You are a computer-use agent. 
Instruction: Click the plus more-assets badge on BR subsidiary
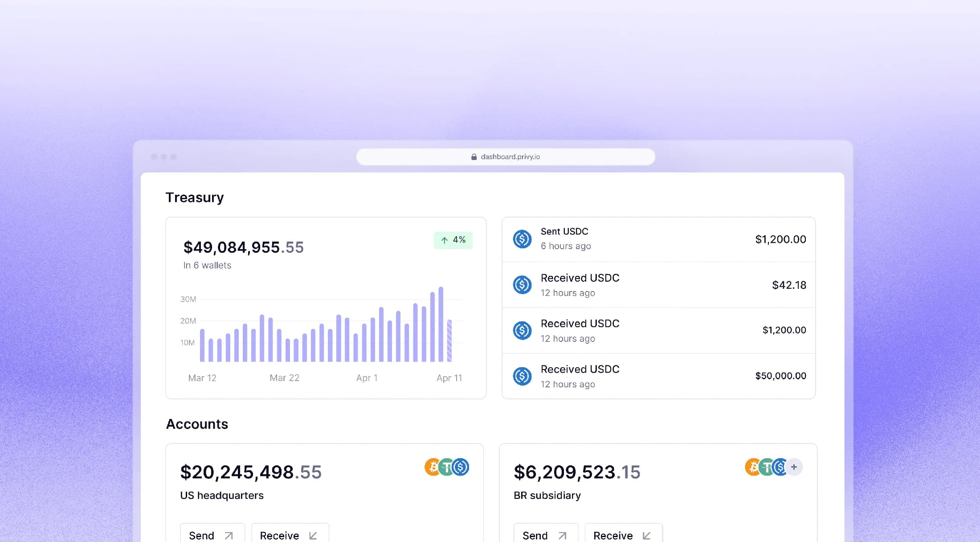pyautogui.click(x=794, y=467)
